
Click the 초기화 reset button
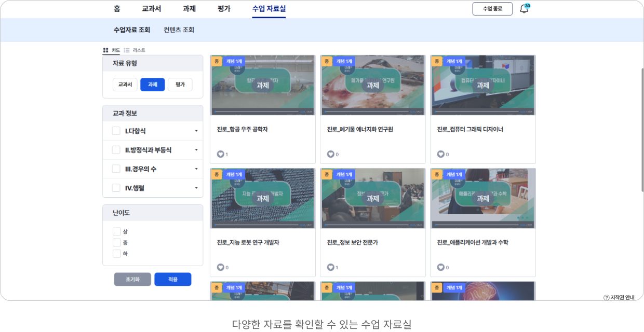(x=132, y=279)
